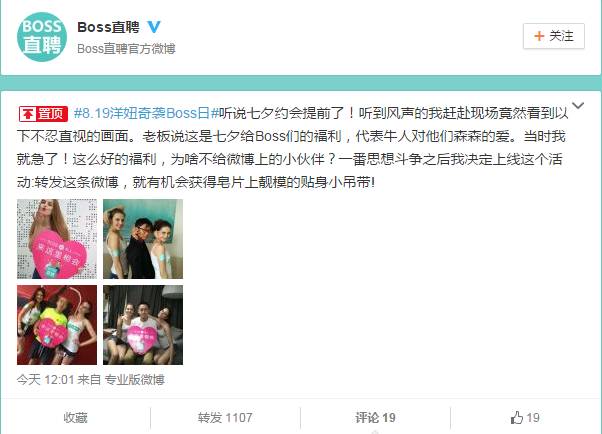602x434 pixels.
Task: View the photo with man in black
Action: coord(143,239)
